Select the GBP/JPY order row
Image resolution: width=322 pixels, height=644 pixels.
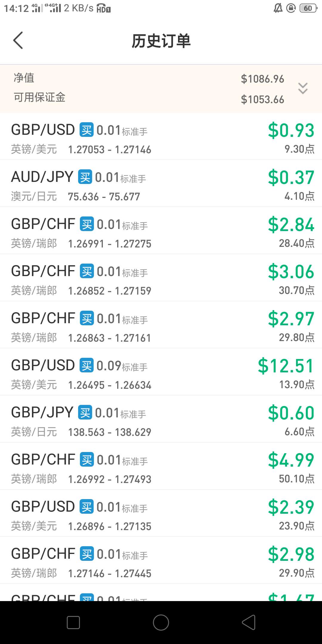[161, 419]
